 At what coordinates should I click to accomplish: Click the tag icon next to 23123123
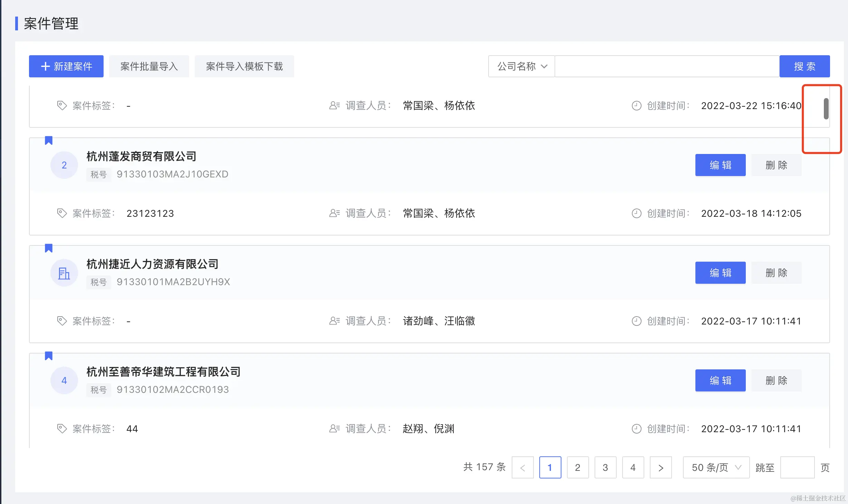[x=62, y=213]
